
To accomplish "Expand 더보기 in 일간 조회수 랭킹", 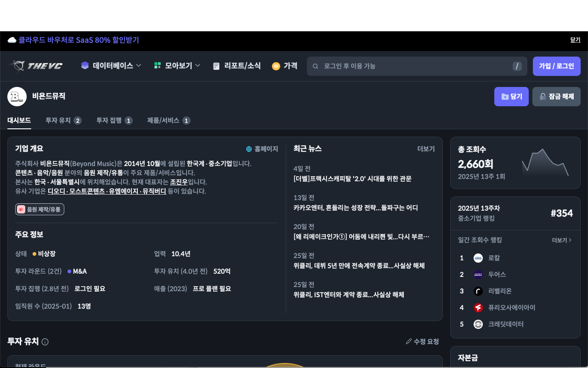I will [562, 240].
